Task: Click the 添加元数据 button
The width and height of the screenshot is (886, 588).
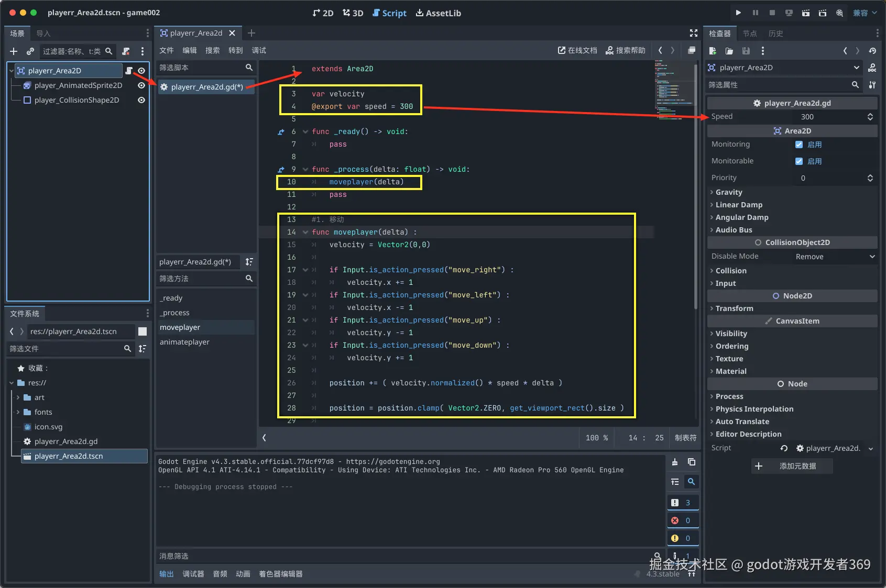Action: point(792,466)
